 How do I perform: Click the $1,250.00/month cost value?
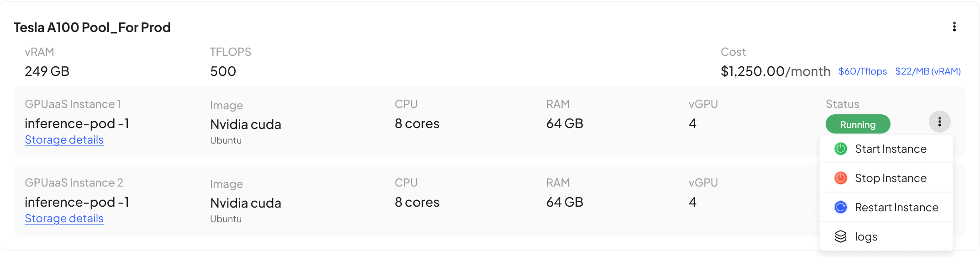click(775, 71)
